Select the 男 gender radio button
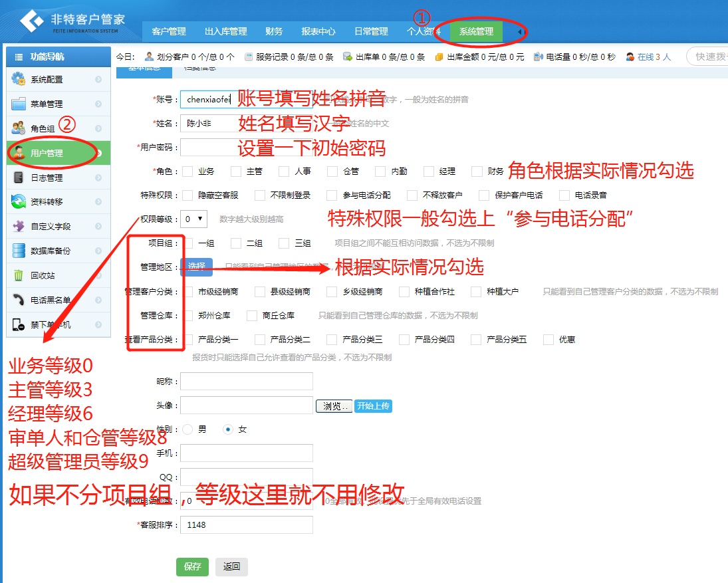 pos(187,429)
